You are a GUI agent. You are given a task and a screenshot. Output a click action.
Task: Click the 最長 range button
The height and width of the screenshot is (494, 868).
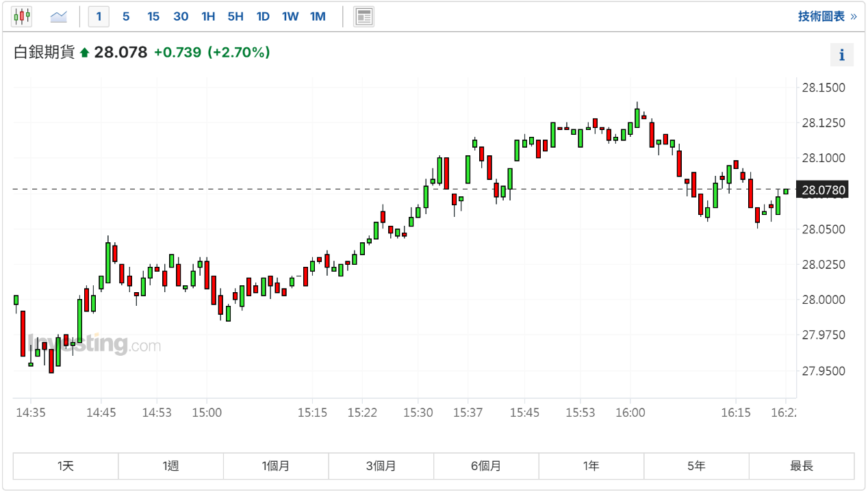[x=802, y=466]
